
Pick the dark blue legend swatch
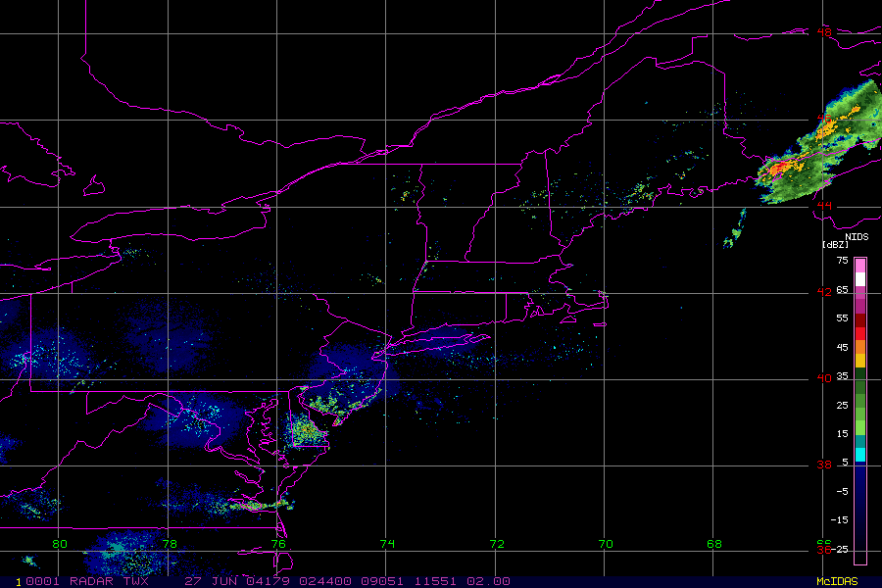[x=860, y=512]
